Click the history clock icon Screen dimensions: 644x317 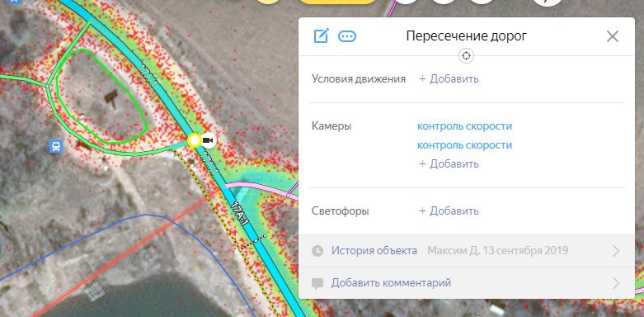(317, 251)
